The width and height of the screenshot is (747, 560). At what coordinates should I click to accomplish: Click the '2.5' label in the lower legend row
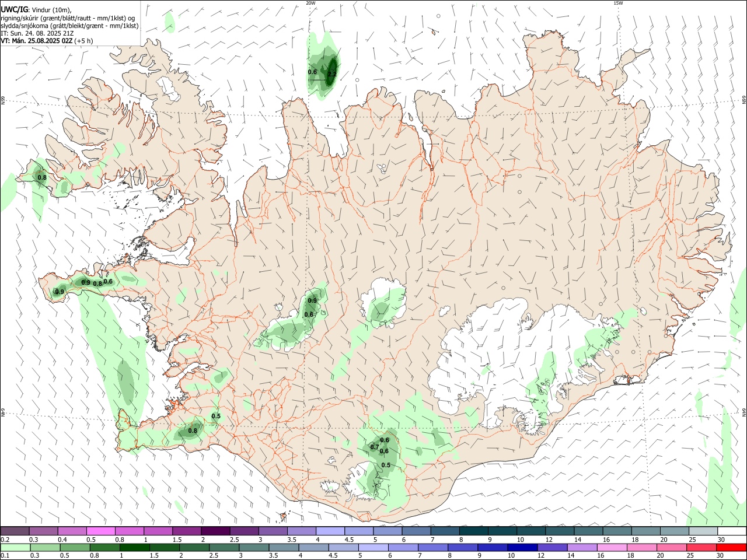coord(214,556)
